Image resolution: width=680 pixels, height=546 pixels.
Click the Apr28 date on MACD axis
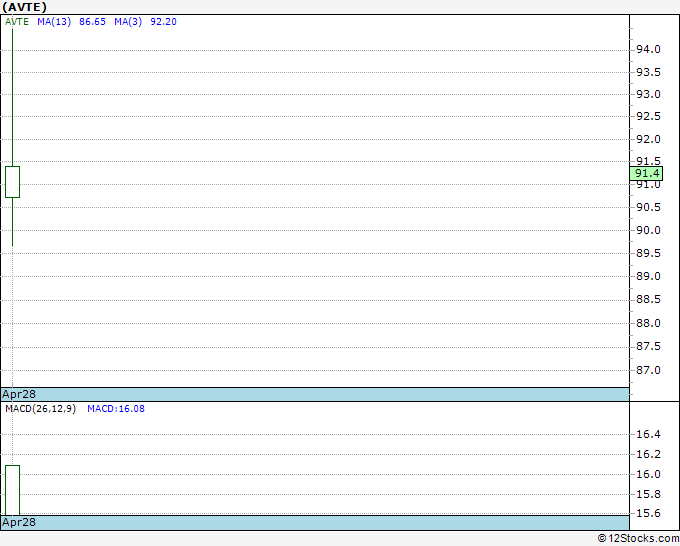coord(19,522)
